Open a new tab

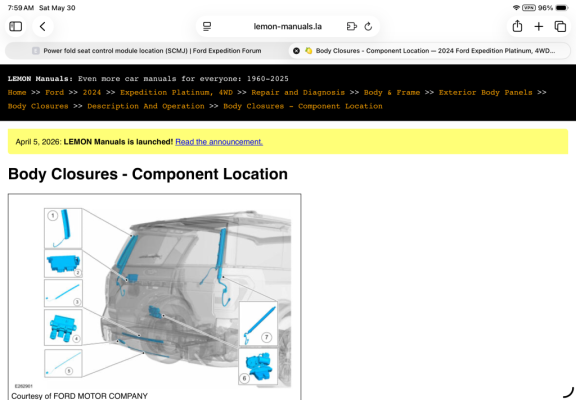[x=539, y=26]
